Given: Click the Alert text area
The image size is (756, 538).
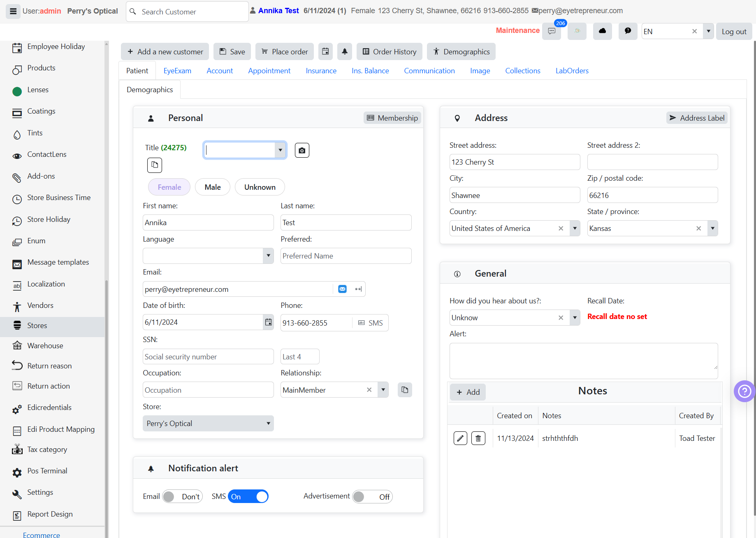Looking at the screenshot, I should (x=584, y=361).
